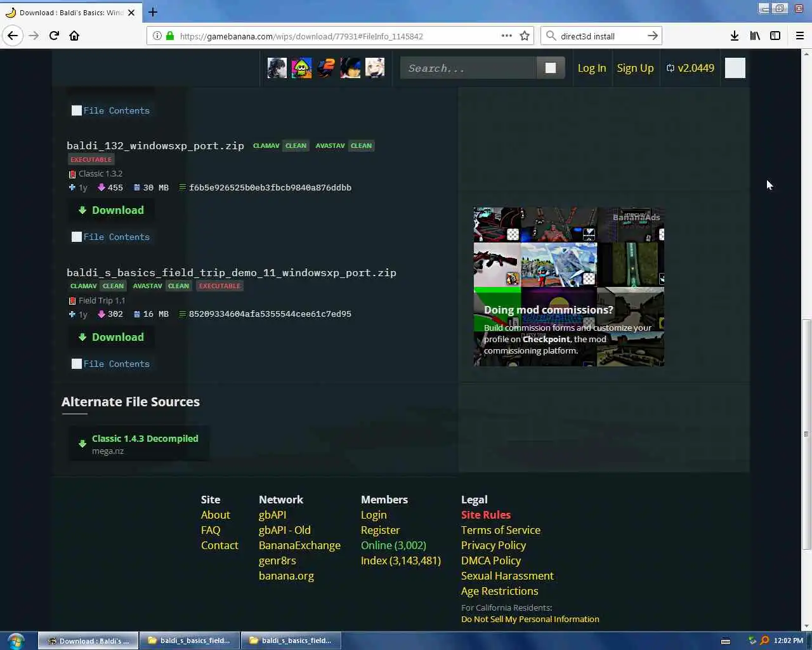The image size is (812, 650).
Task: Expand File Contents for Field Trip 1.1 file
Action: (x=110, y=364)
